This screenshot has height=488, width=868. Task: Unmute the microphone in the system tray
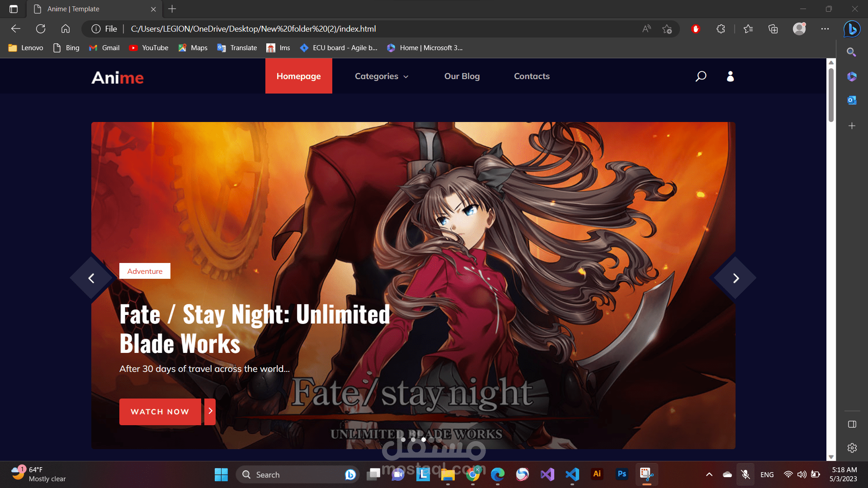click(x=745, y=474)
